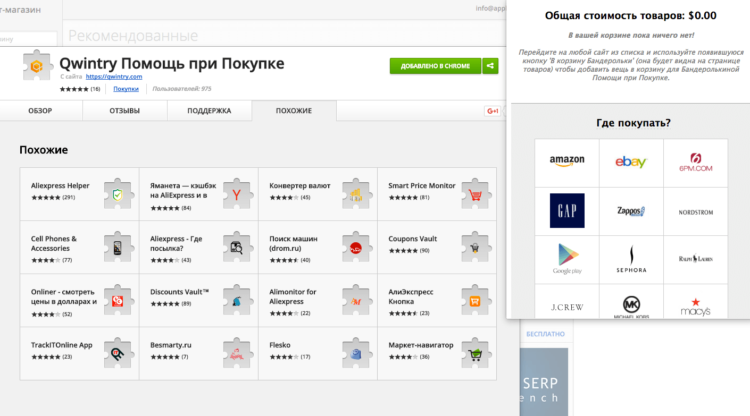Open Flesko extension icon
The image size is (750, 416).
(356, 353)
